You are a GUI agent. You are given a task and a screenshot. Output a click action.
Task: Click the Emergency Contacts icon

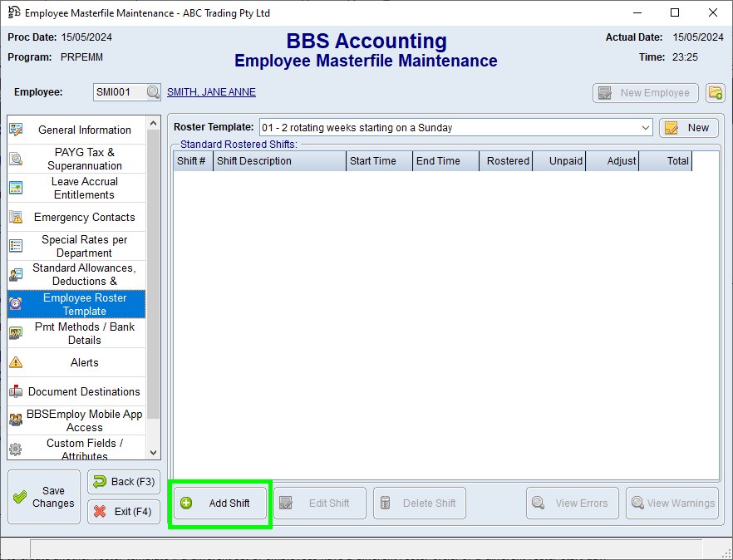[16, 217]
